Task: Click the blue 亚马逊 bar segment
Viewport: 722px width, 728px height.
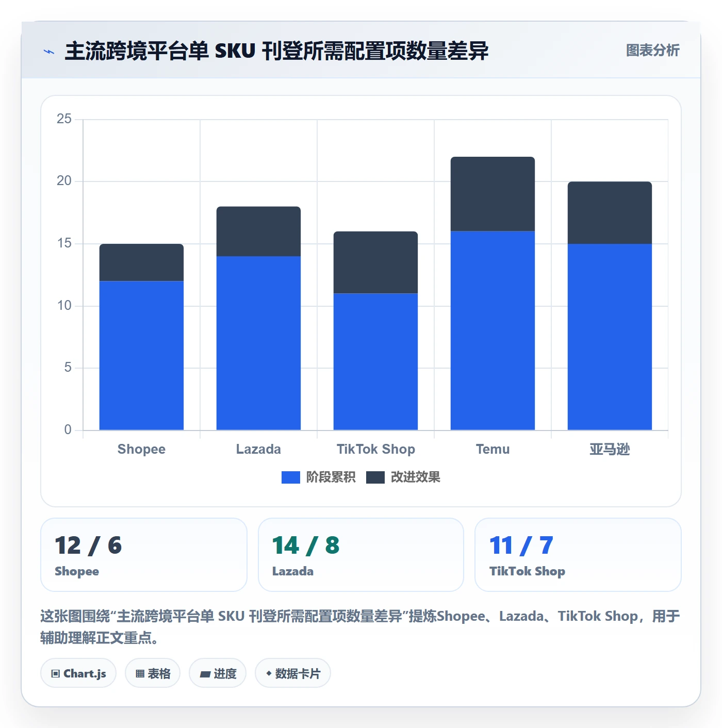Action: (x=610, y=337)
